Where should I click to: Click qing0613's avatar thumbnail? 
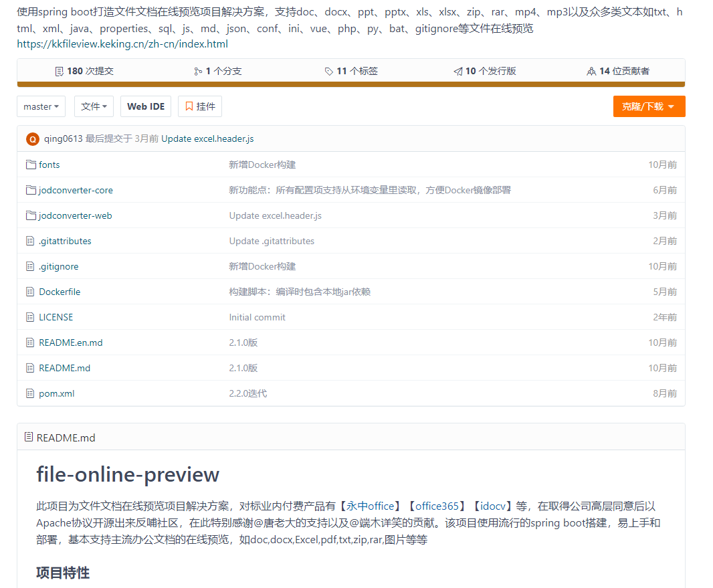31,139
